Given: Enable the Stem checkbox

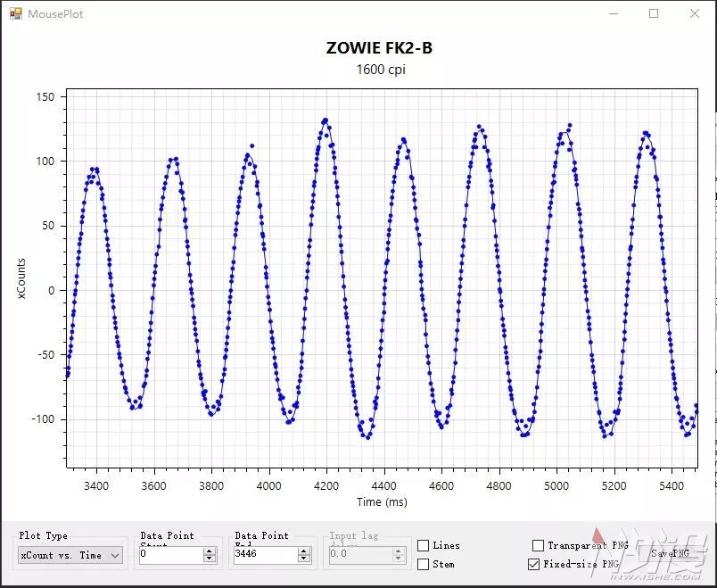Looking at the screenshot, I should 424,565.
